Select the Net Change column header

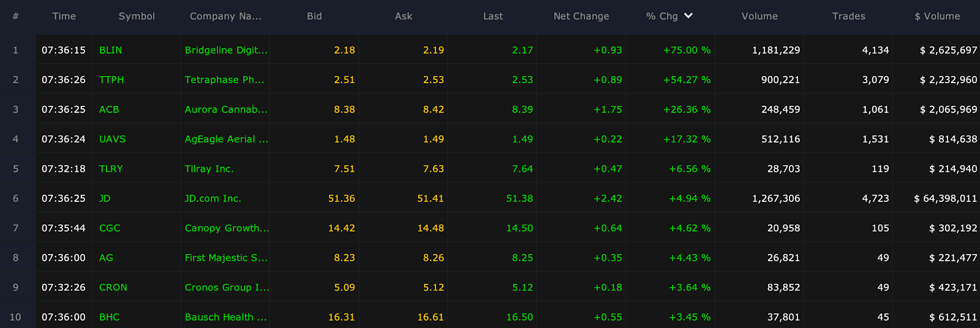click(x=581, y=17)
